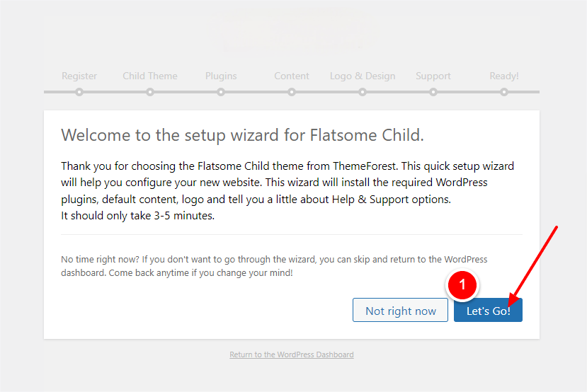587x392 pixels.
Task: Select the Register step label
Action: coord(79,76)
